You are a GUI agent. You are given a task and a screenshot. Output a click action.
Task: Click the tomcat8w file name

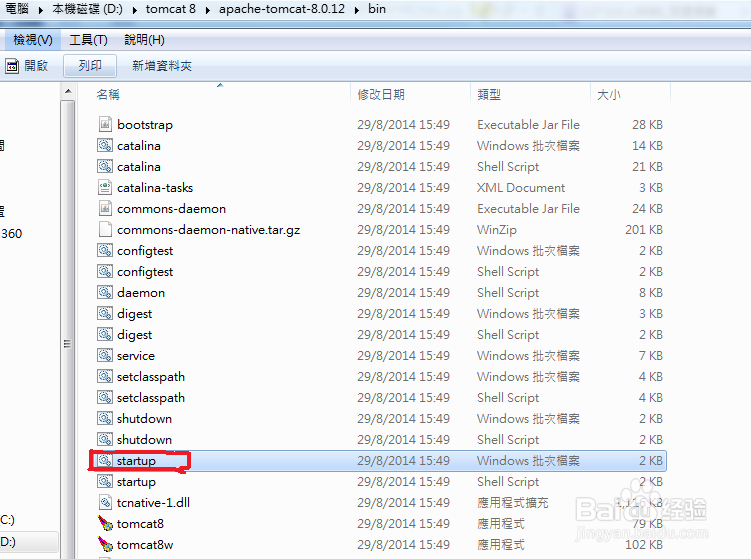(x=145, y=545)
